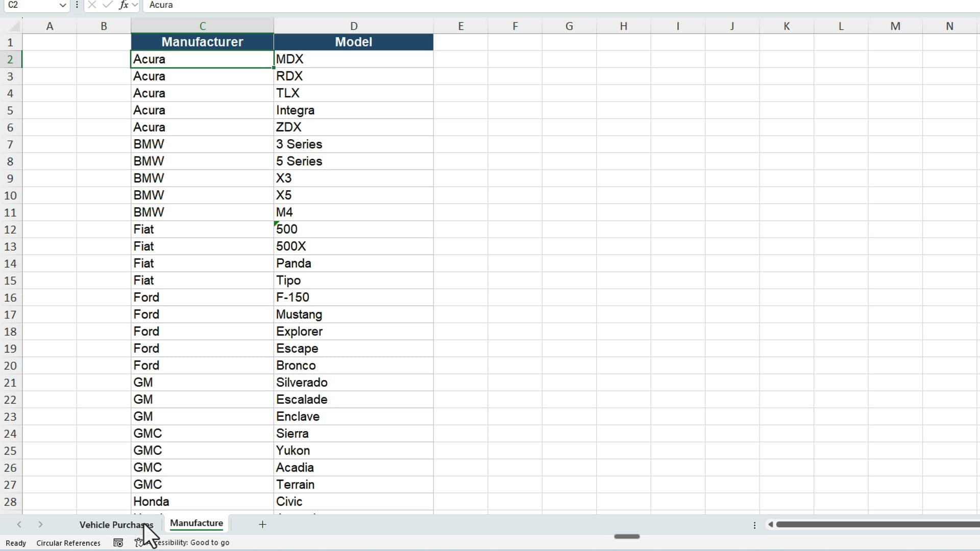Click the horizontal scrollbar thumb
This screenshot has height=551, width=980.
tap(878, 524)
